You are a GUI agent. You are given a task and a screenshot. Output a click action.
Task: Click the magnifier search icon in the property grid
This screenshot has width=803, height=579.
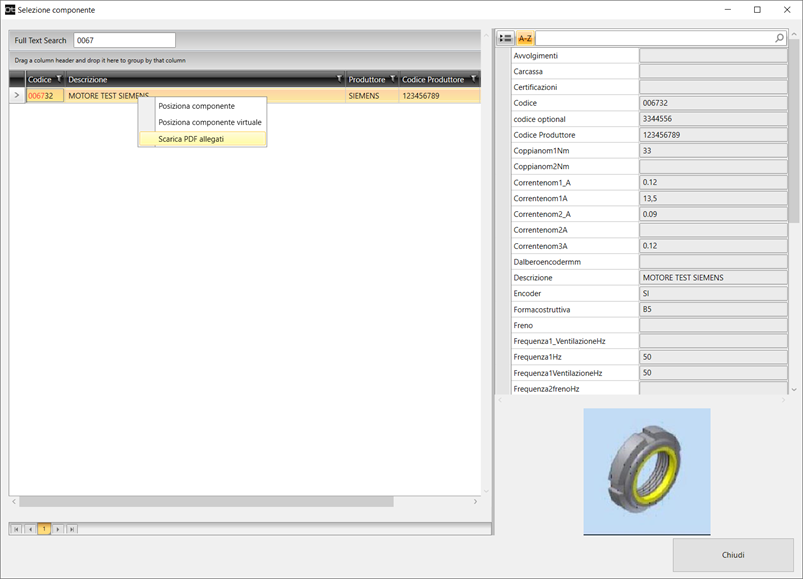tap(779, 38)
